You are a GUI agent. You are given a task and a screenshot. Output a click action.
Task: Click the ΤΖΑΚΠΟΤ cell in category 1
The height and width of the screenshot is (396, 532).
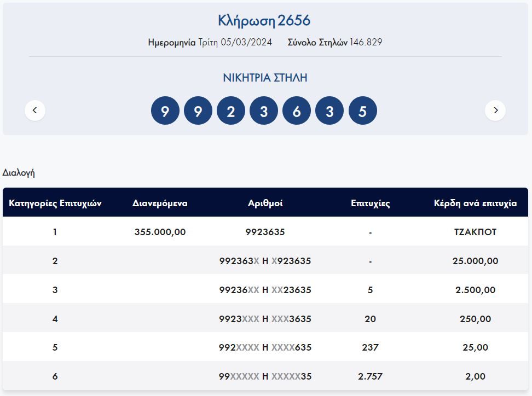point(475,232)
